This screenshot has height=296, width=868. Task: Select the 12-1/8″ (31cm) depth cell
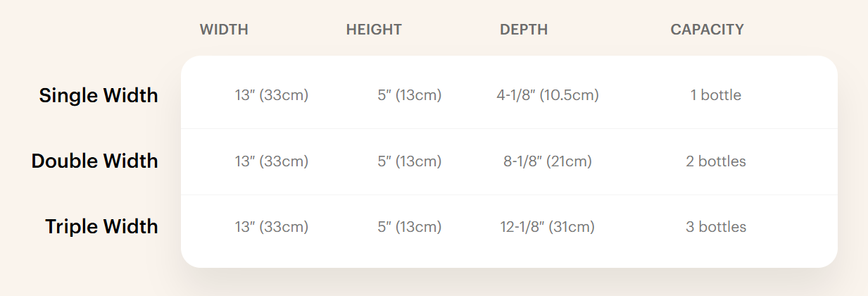pyautogui.click(x=548, y=227)
